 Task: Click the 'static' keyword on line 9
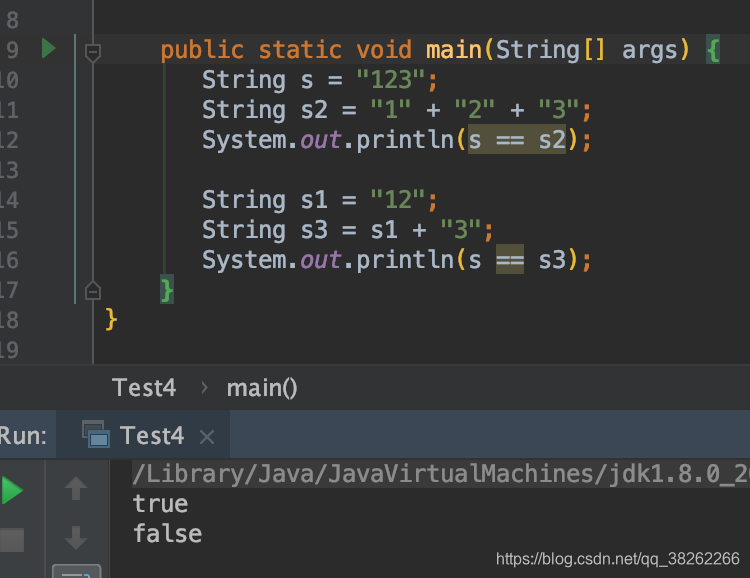[300, 50]
